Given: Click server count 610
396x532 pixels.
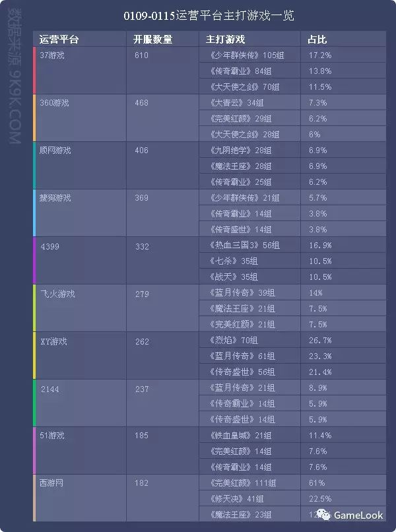Looking at the screenshot, I should (141, 55).
